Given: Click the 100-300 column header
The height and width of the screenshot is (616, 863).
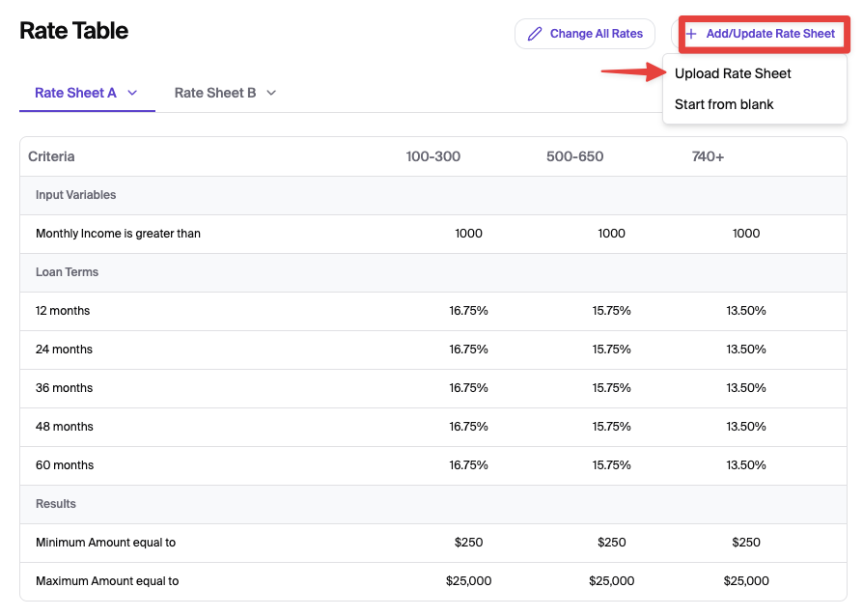Looking at the screenshot, I should click(432, 156).
